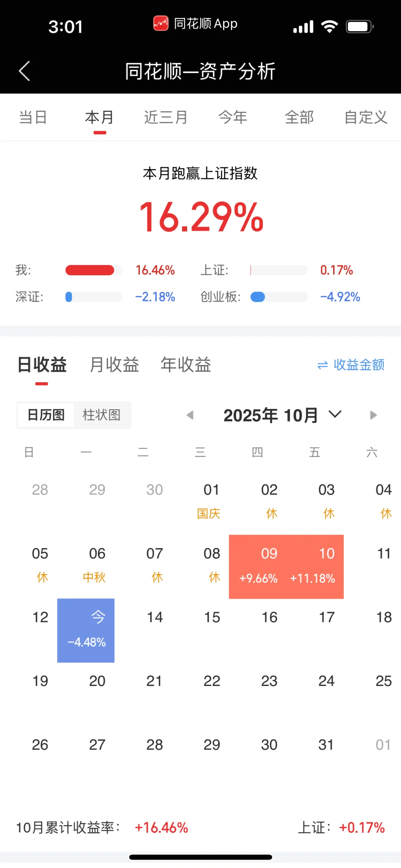Tap the Wi-Fi status icon
The image size is (401, 868).
tap(329, 27)
